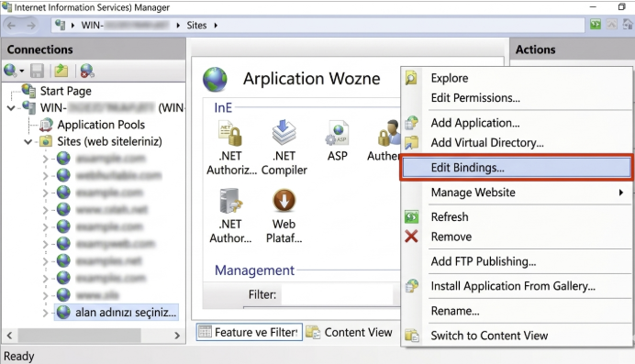This screenshot has height=364, width=635.
Task: Choose Remove from the context menu
Action: pos(451,237)
